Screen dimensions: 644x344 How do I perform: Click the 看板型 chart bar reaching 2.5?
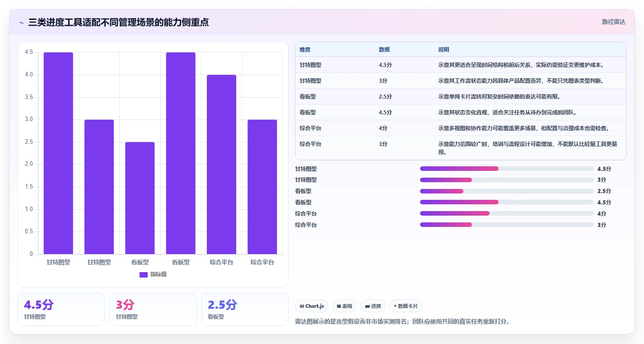[x=140, y=198]
